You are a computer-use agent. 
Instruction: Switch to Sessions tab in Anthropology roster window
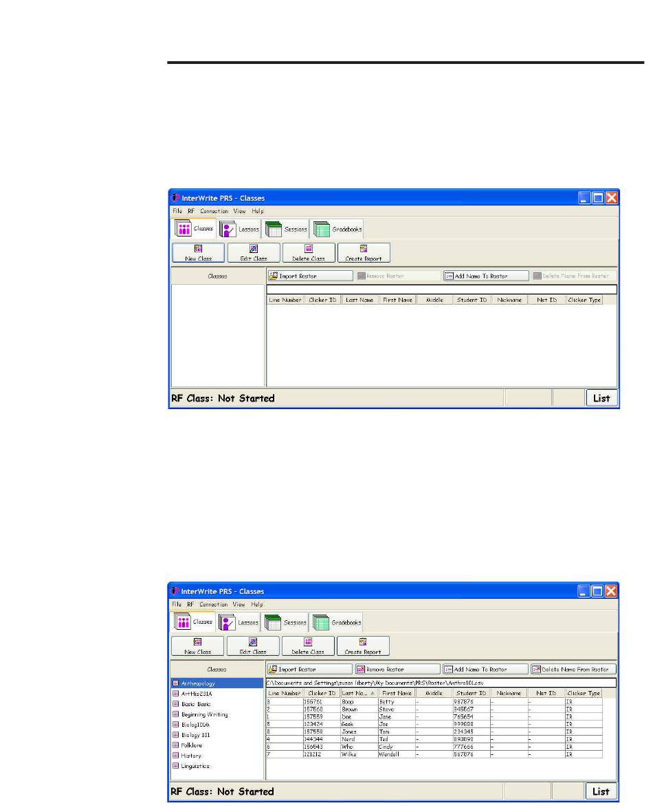[286, 622]
